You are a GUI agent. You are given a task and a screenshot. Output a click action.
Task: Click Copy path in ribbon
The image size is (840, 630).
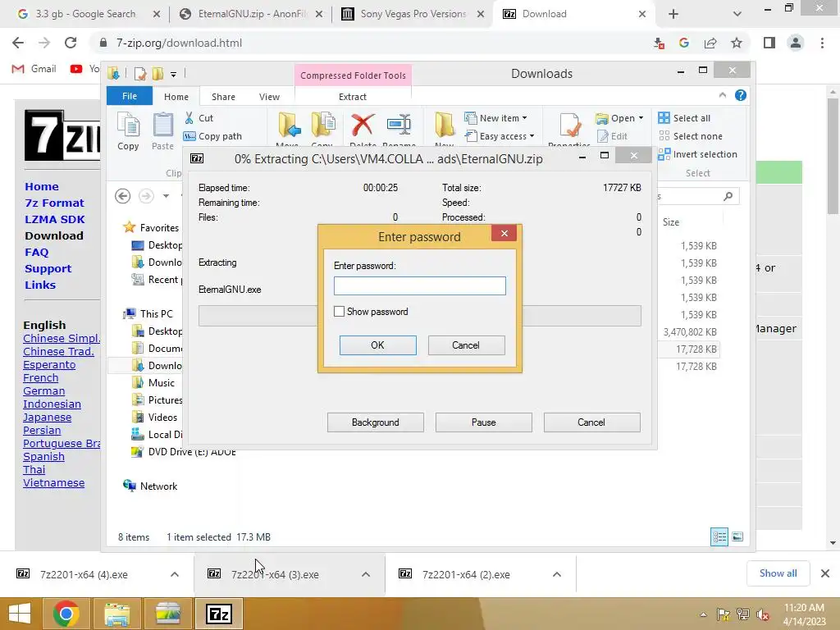[213, 136]
